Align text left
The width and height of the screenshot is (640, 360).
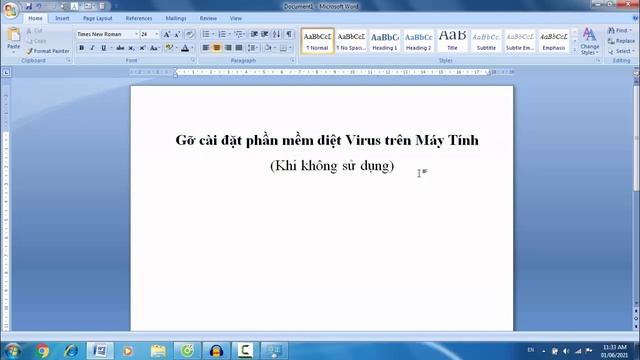[206, 48]
